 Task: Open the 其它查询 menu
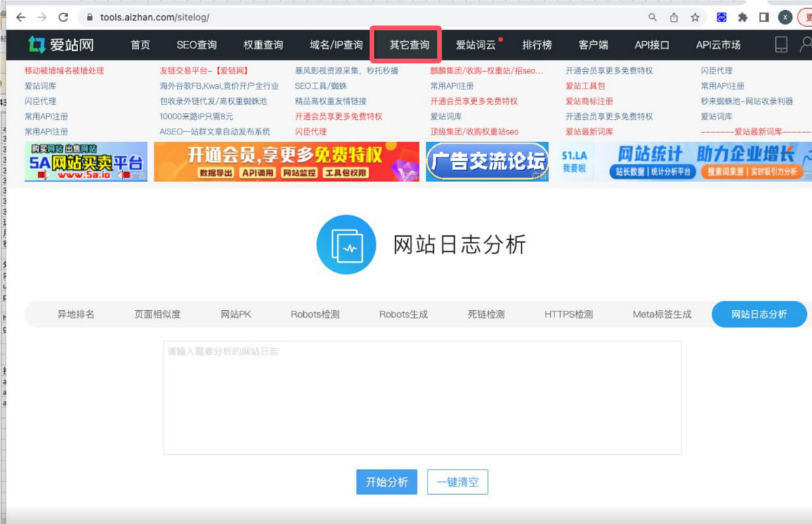pos(409,45)
